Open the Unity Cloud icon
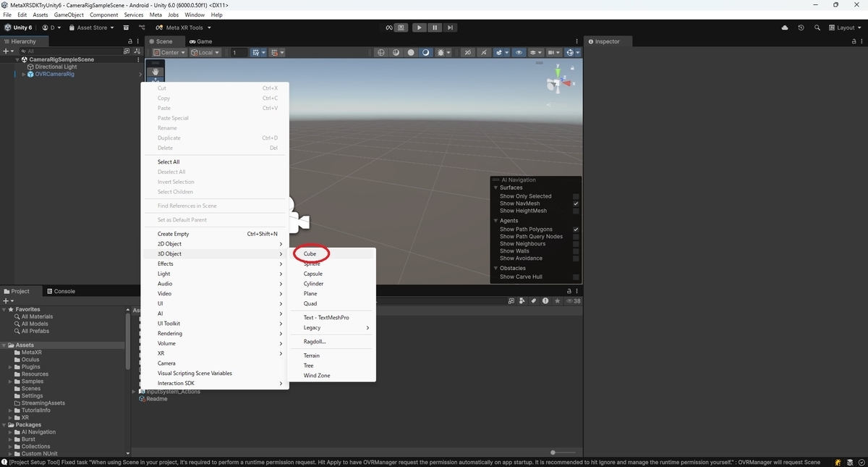 tap(785, 28)
